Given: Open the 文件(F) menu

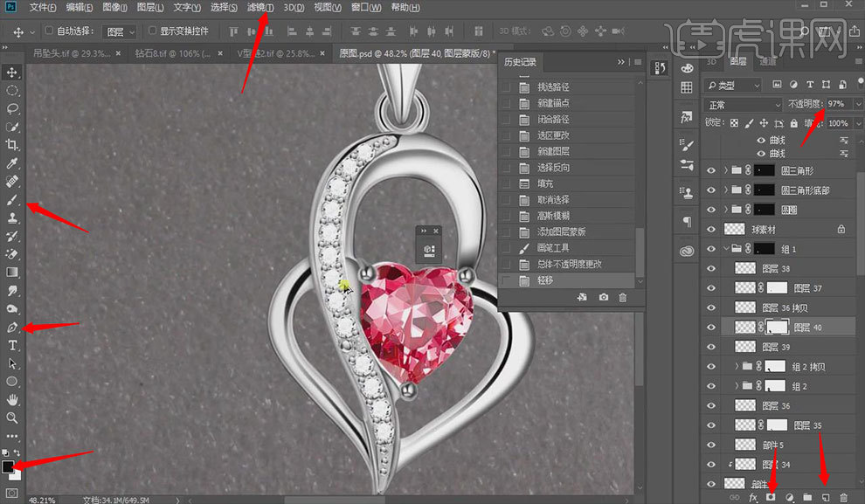Looking at the screenshot, I should pyautogui.click(x=43, y=7).
